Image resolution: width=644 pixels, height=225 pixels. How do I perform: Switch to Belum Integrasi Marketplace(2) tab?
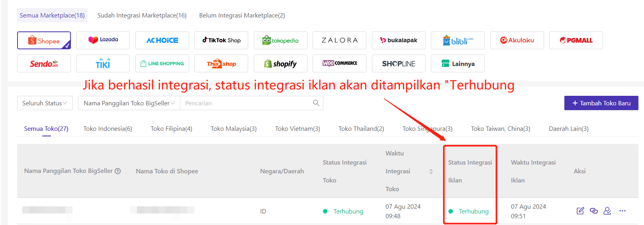242,15
